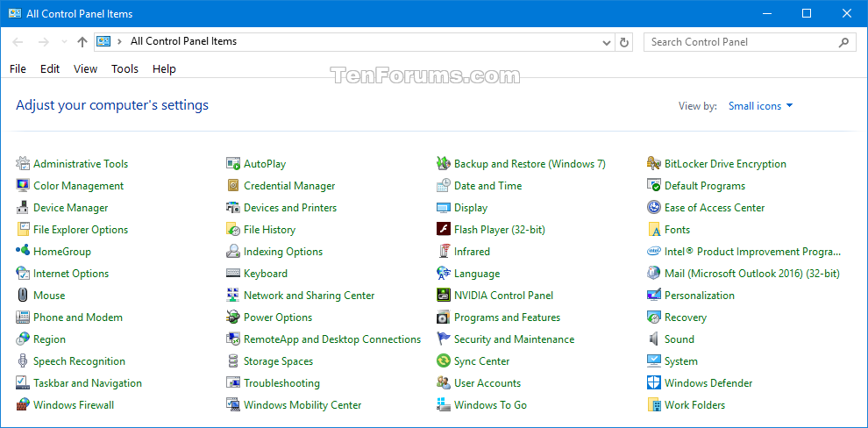
Task: Open Windows To Go link
Action: pyautogui.click(x=490, y=404)
